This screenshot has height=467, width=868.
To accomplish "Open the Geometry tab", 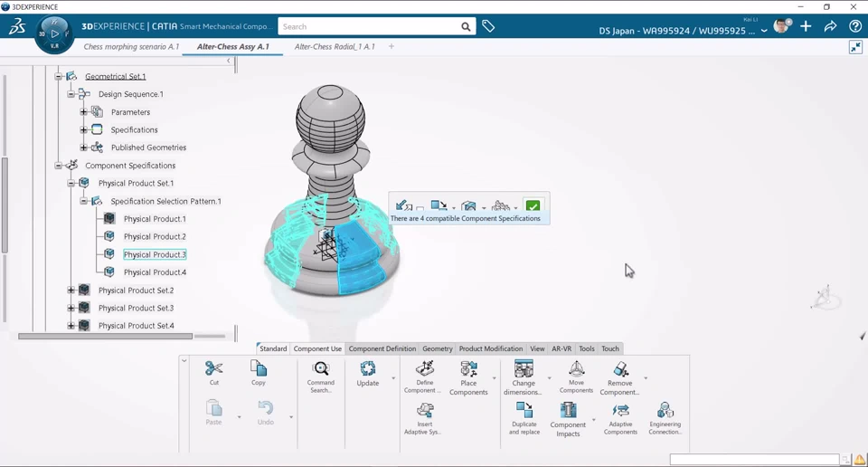I will point(438,348).
